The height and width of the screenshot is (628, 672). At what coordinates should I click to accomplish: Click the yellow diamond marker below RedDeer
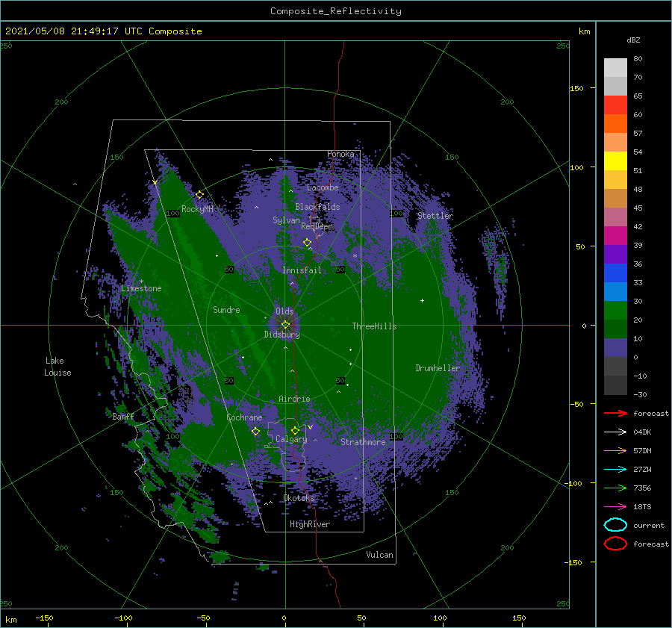point(307,243)
